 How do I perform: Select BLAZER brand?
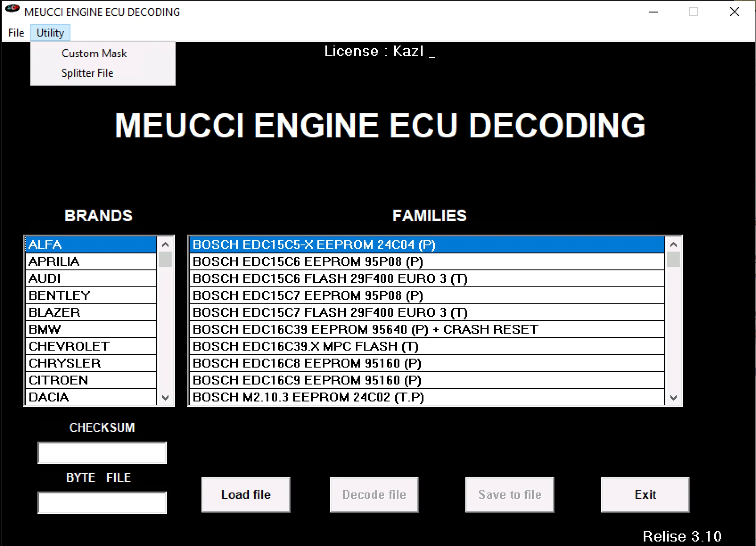tap(91, 313)
